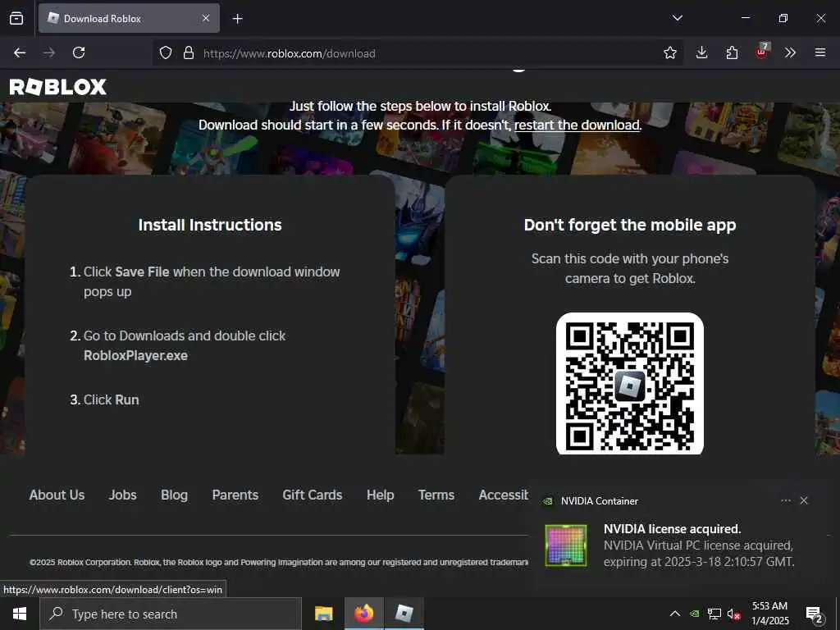Click the Roblox logo
This screenshot has height=630, width=840.
tap(58, 87)
